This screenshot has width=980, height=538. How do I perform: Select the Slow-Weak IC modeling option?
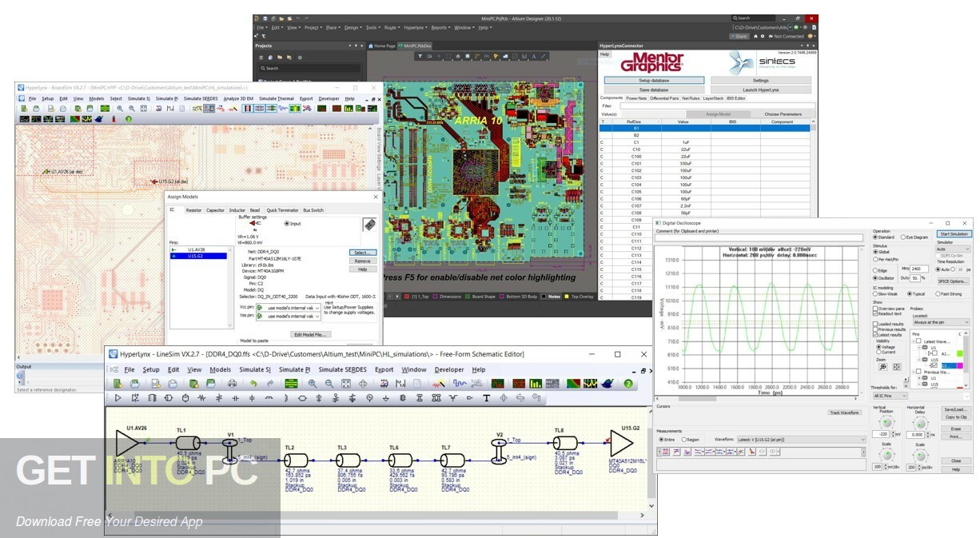point(875,294)
